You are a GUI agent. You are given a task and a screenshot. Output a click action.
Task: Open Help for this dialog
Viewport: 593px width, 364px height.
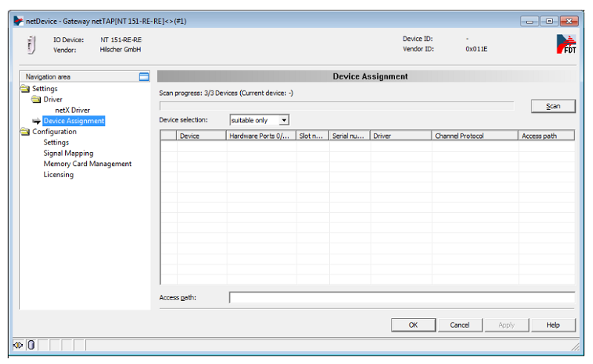pyautogui.click(x=553, y=325)
